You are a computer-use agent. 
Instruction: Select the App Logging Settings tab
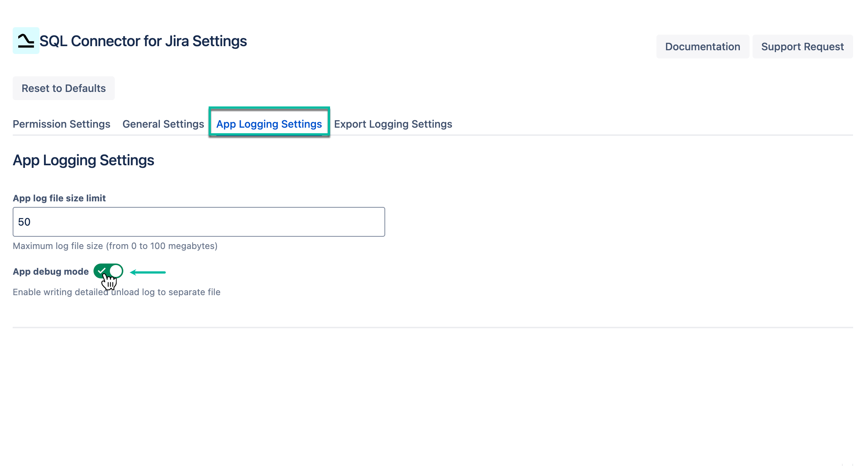point(269,124)
